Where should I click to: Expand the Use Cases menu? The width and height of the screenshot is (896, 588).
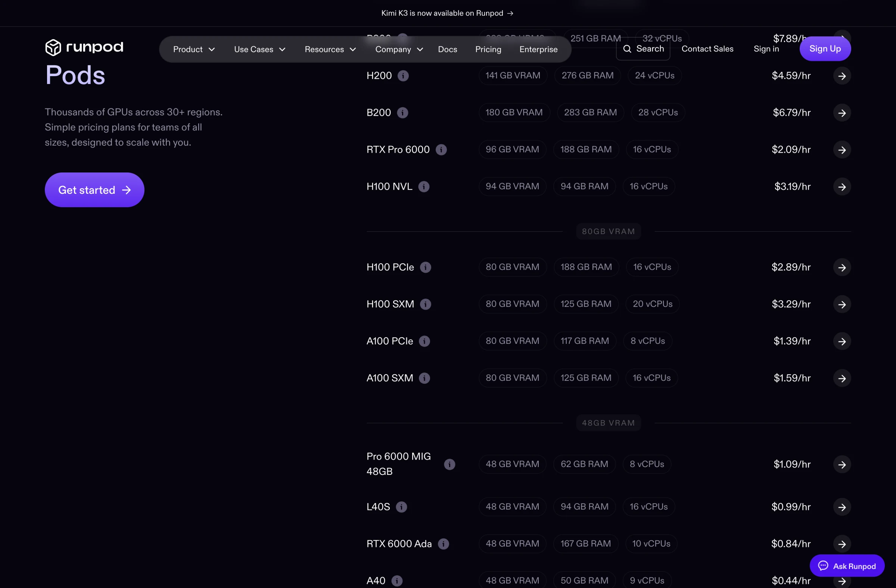point(260,49)
